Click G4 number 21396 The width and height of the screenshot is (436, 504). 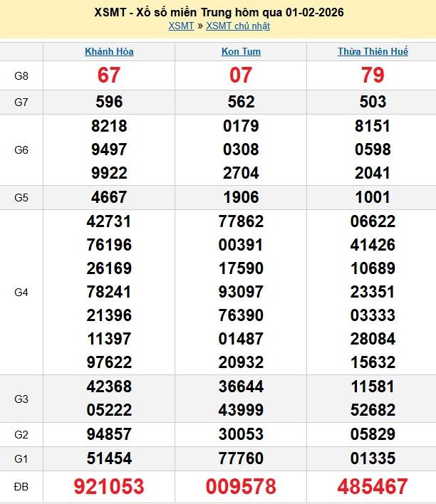pyautogui.click(x=109, y=315)
